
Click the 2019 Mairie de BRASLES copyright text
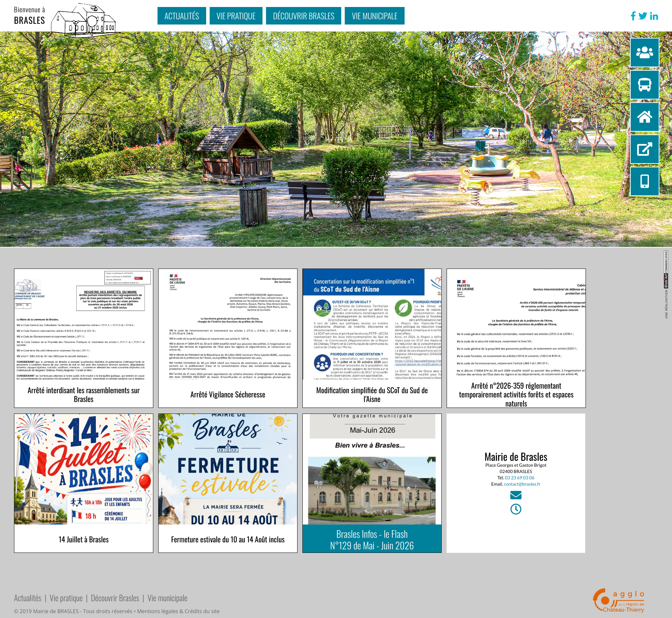pyautogui.click(x=73, y=611)
